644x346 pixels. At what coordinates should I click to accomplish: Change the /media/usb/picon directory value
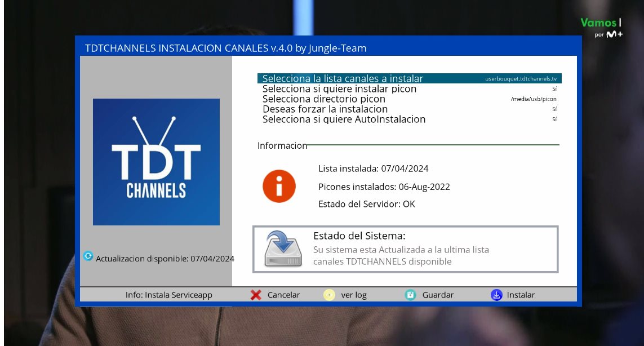click(x=533, y=99)
